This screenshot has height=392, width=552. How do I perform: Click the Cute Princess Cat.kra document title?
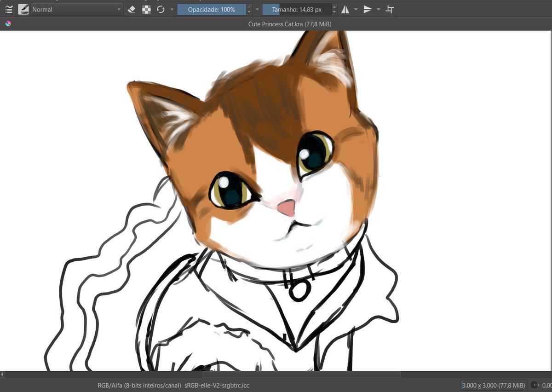click(290, 24)
